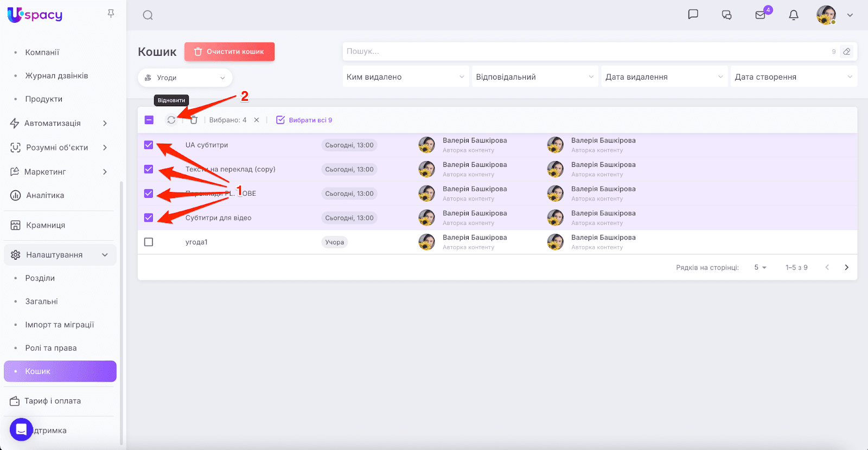This screenshot has width=868, height=450.
Task: Click Вибрати всі 9 link
Action: [304, 120]
